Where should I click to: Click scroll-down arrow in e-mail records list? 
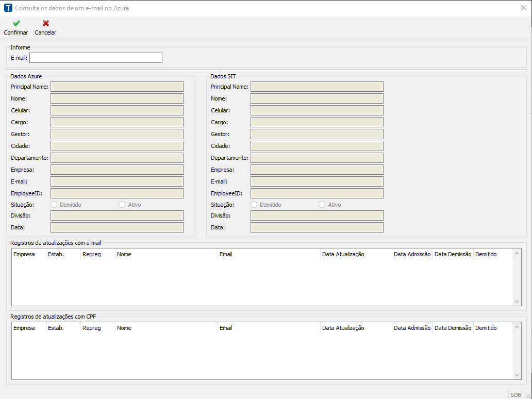[518, 302]
